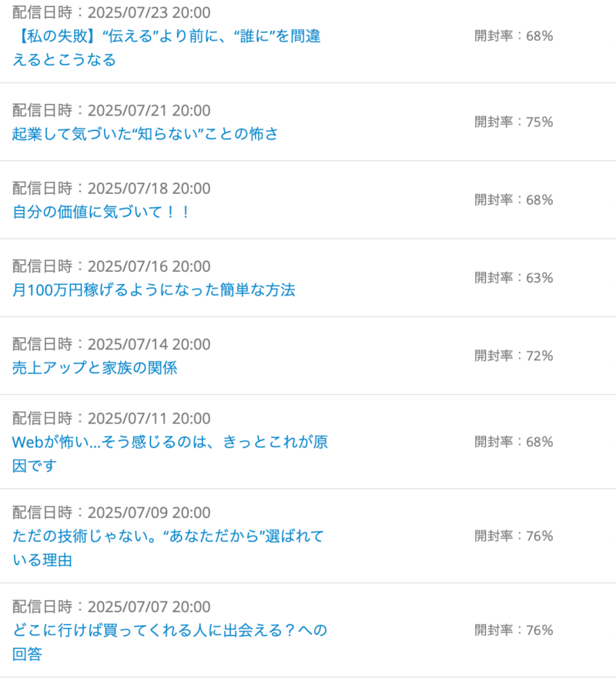Click the 開封率：75% value

pyautogui.click(x=514, y=122)
